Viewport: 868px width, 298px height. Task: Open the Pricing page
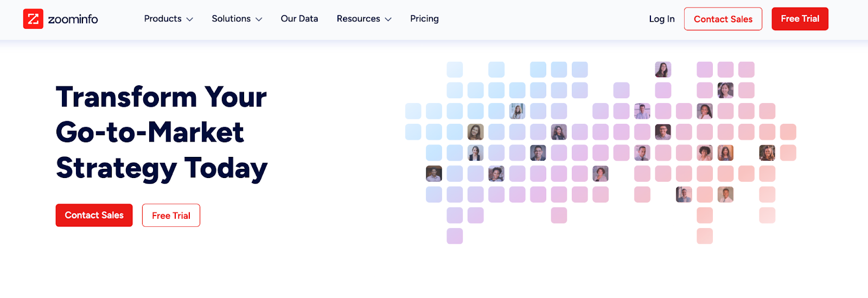tap(424, 18)
